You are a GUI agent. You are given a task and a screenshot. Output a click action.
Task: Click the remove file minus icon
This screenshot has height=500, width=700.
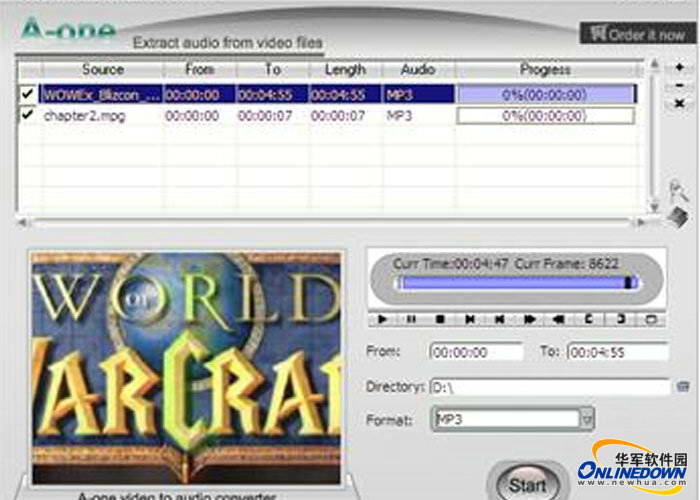679,85
